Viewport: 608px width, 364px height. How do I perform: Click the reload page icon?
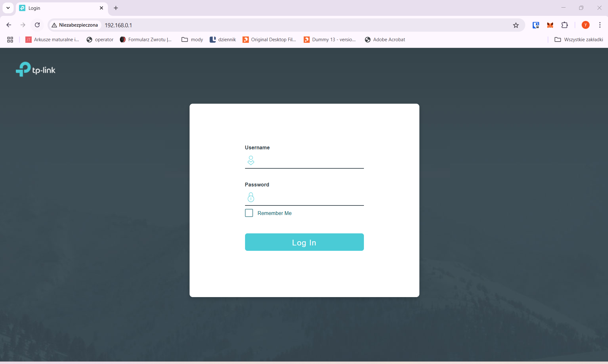point(37,25)
